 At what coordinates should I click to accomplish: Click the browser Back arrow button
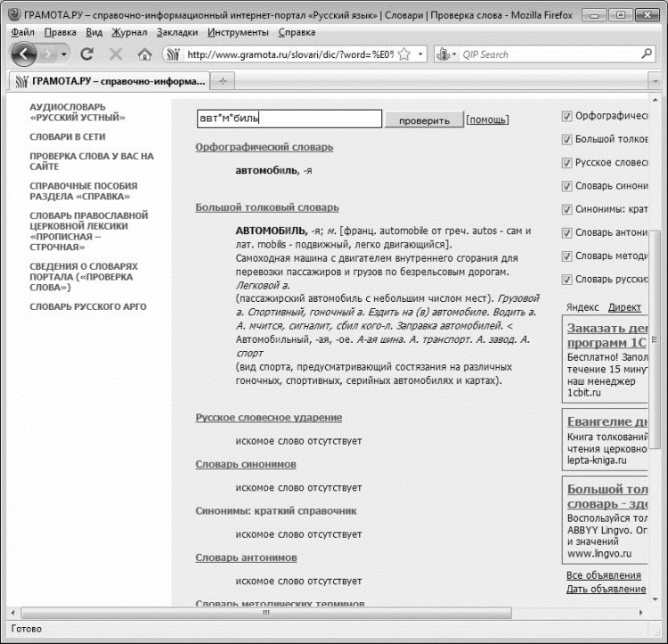24,54
